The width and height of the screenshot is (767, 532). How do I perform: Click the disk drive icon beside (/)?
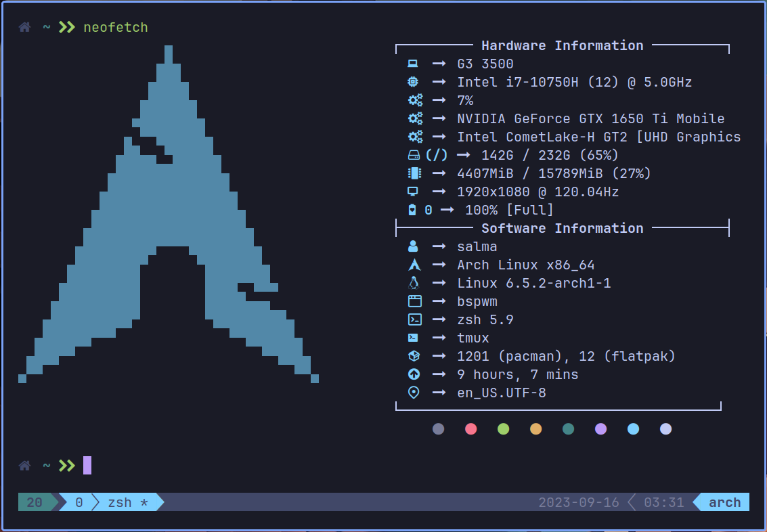414,155
